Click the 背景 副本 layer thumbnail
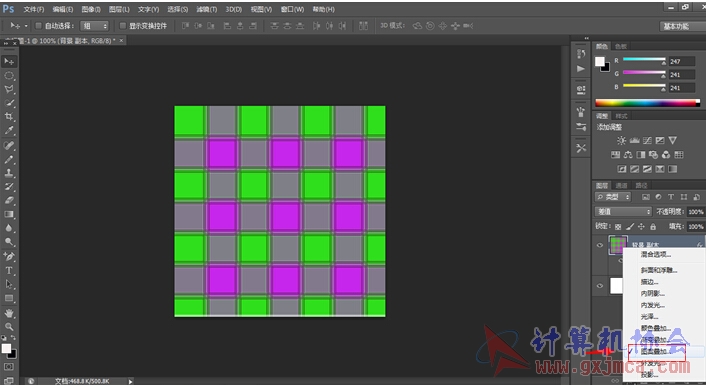Viewport: 706px width, 385px height. coord(618,245)
